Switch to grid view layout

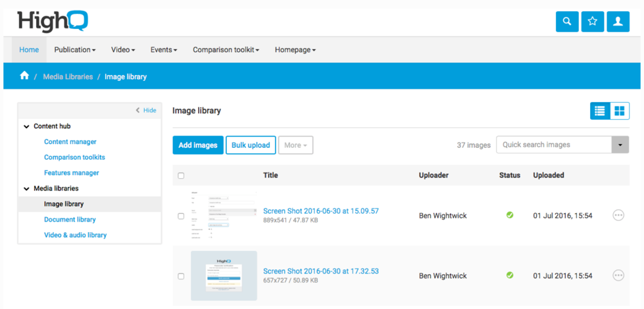[x=620, y=111]
